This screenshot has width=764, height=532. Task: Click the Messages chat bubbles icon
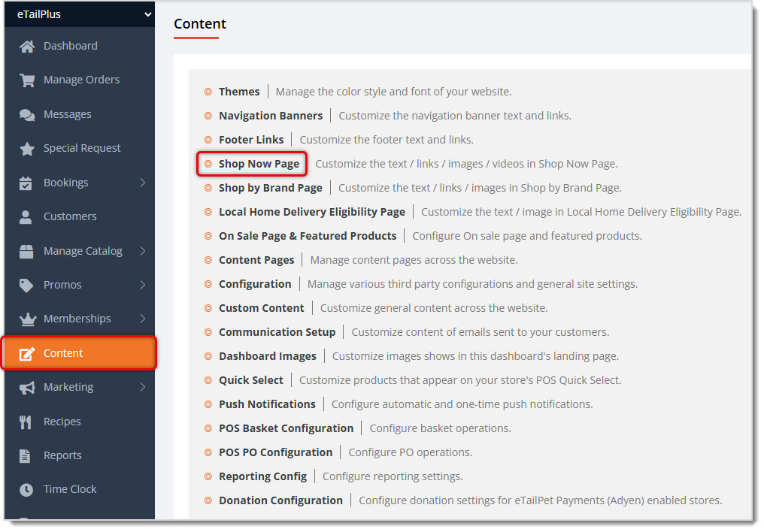tap(27, 114)
